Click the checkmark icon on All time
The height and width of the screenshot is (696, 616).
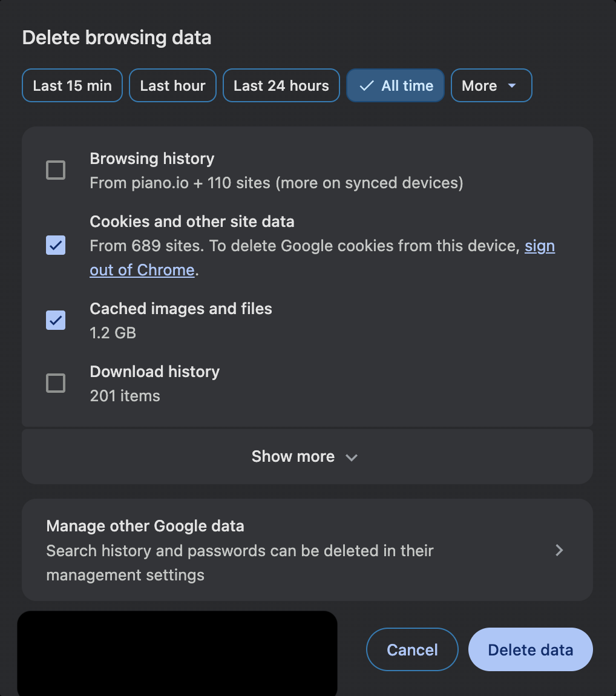[366, 86]
